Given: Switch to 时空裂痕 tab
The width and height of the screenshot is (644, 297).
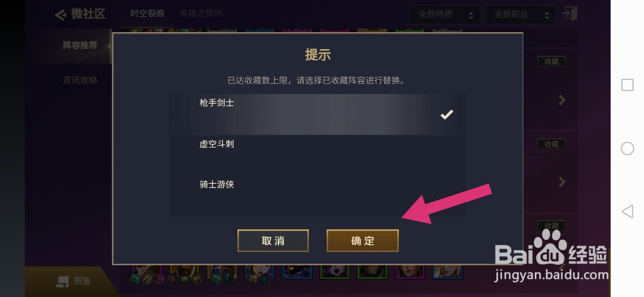Looking at the screenshot, I should (147, 13).
